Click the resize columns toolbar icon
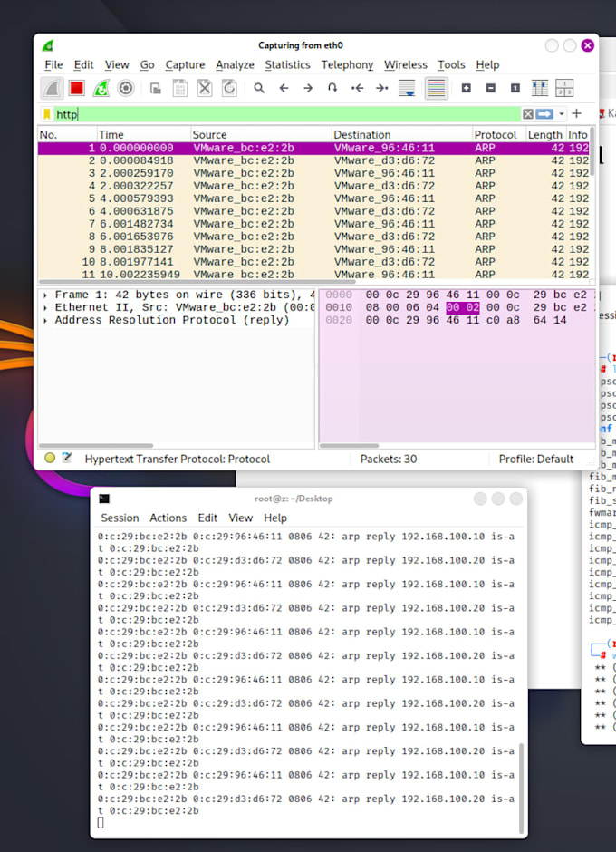This screenshot has width=616, height=852. (x=540, y=88)
